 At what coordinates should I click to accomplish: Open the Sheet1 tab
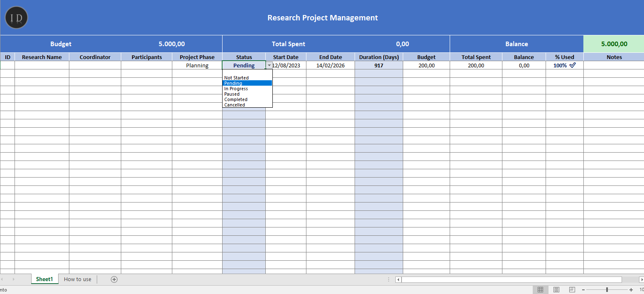(x=44, y=279)
